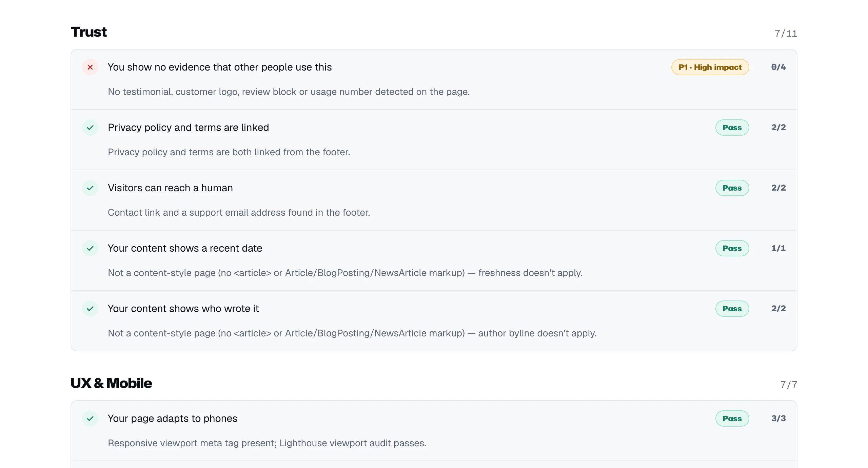Image resolution: width=868 pixels, height=468 pixels.
Task: Open 'Privacy policy and terms are linked' row
Action: [x=434, y=140]
